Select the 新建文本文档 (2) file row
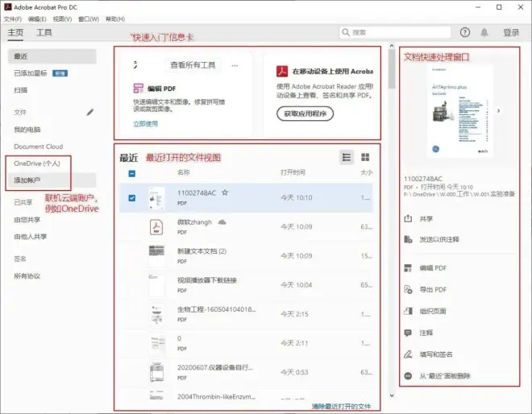532x414 pixels. pyautogui.click(x=246, y=256)
